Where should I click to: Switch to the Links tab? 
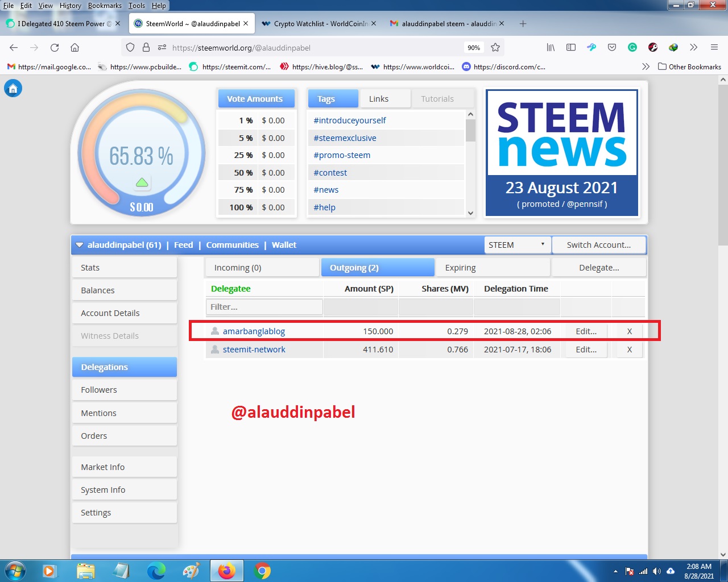coord(385,99)
